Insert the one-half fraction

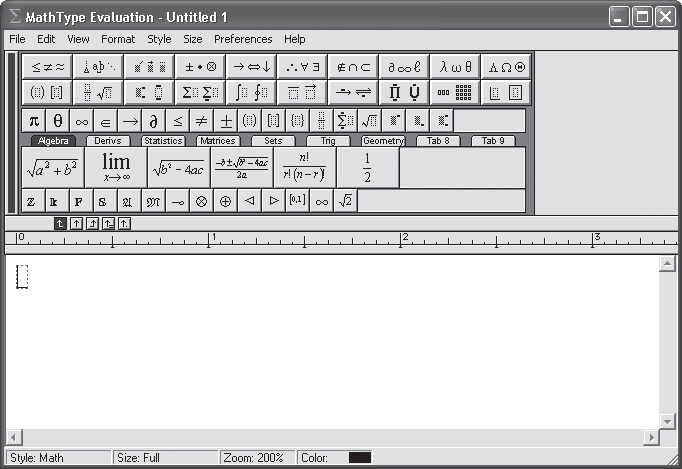click(367, 167)
